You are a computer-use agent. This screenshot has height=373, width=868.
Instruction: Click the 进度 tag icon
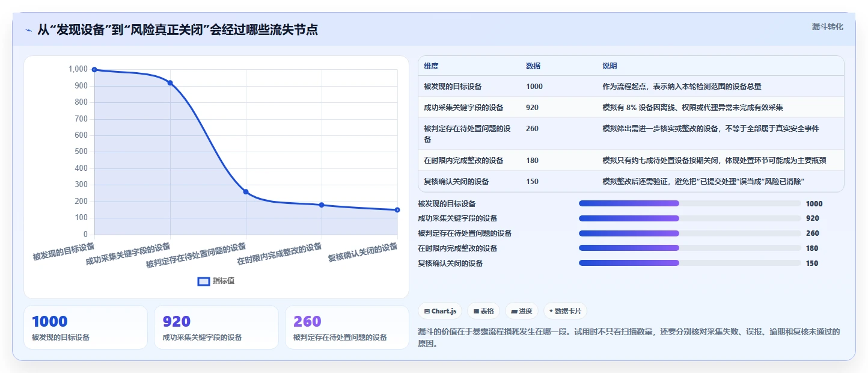click(x=514, y=312)
